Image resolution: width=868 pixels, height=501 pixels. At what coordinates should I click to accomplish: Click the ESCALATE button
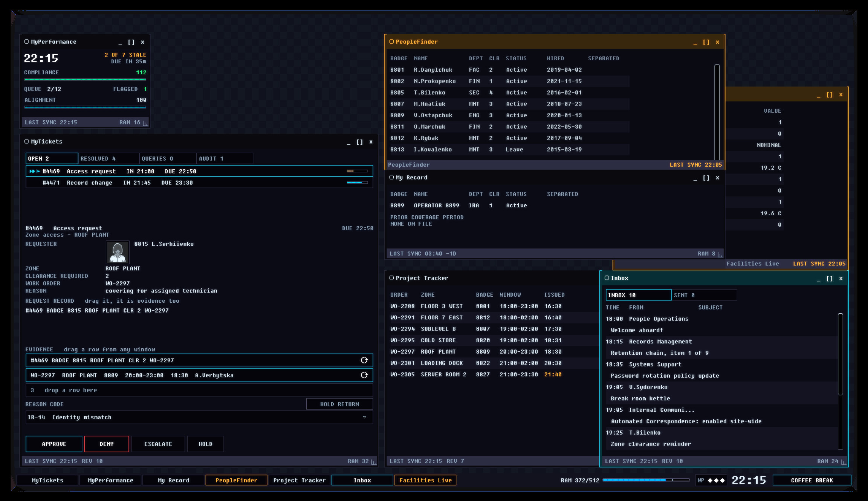(158, 444)
